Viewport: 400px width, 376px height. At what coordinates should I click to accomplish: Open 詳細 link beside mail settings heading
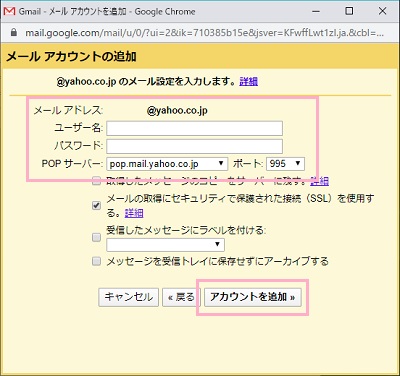[x=248, y=81]
